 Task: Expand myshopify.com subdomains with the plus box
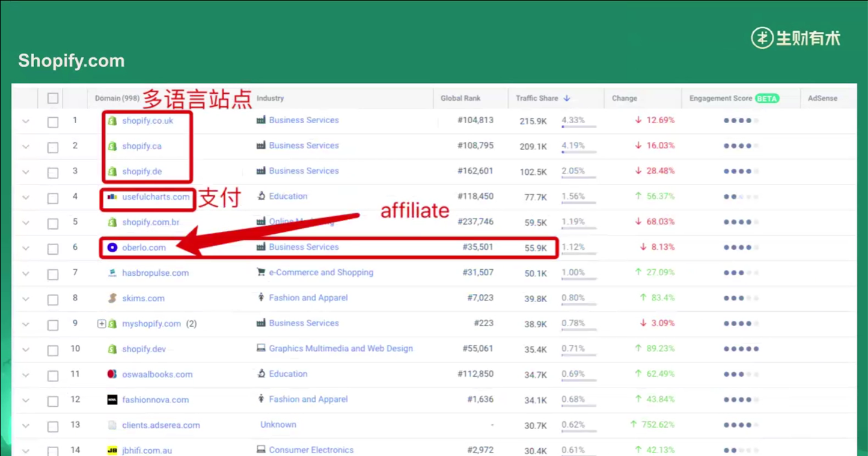102,324
